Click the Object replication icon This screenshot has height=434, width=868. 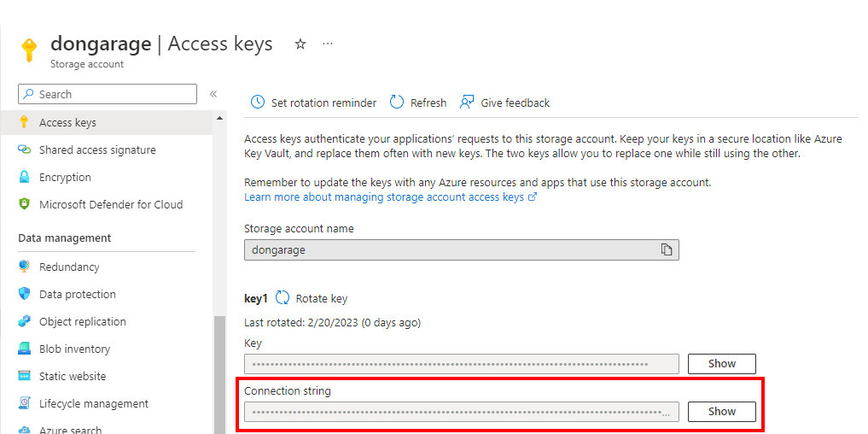click(24, 321)
